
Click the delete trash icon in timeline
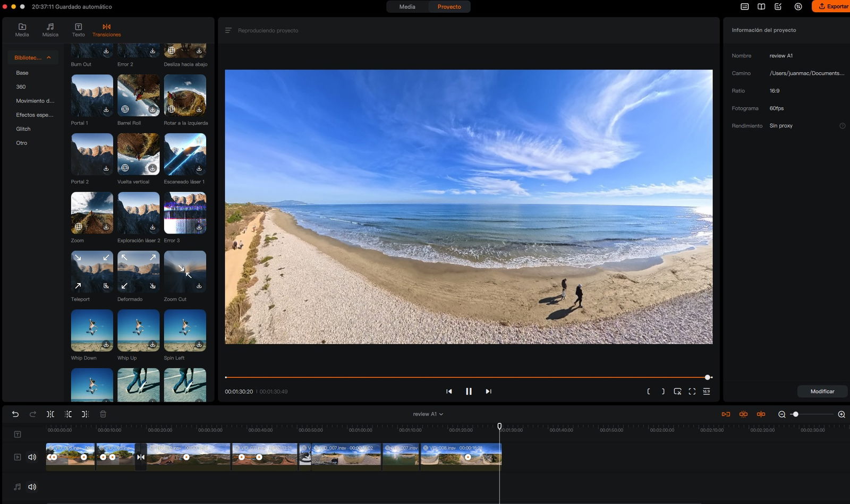tap(103, 414)
